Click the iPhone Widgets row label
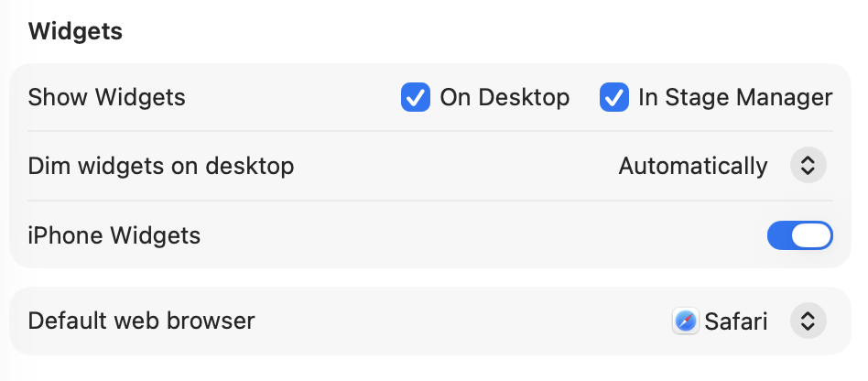The height and width of the screenshot is (381, 868). point(114,235)
